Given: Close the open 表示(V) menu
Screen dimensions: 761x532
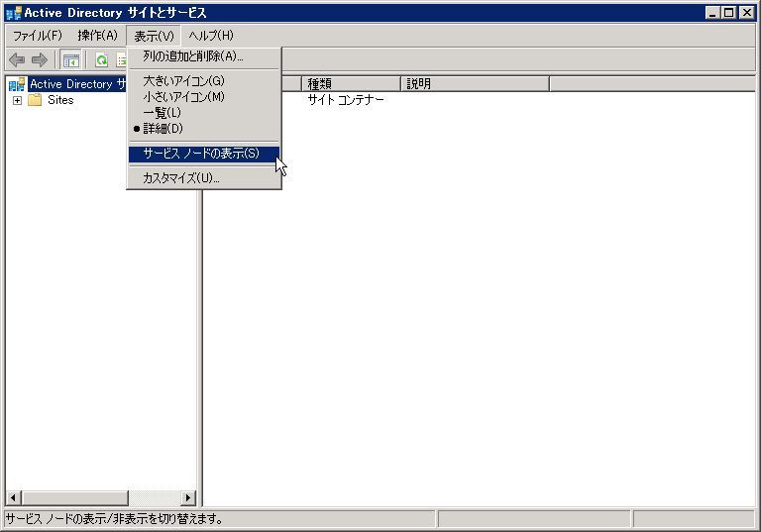Looking at the screenshot, I should tap(154, 36).
